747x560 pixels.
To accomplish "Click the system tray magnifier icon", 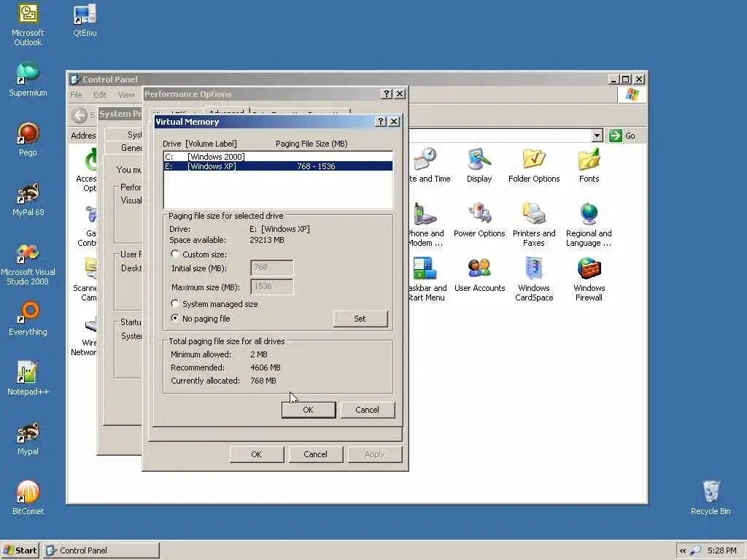I will [x=695, y=551].
